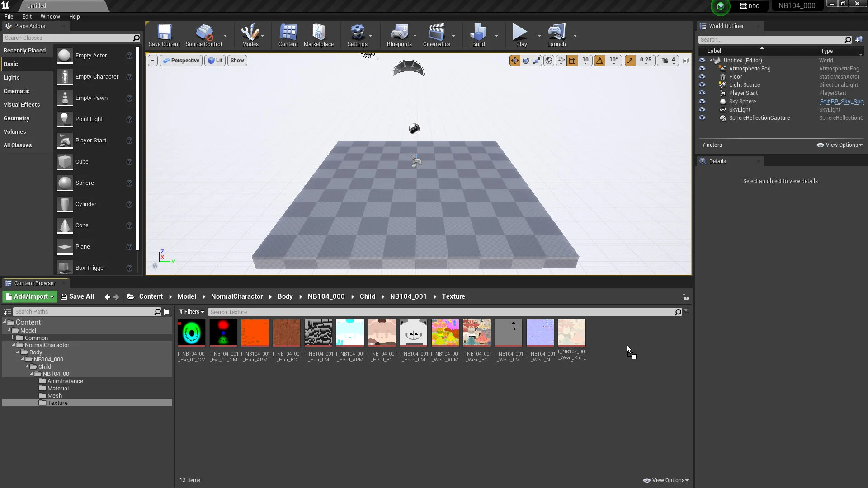
Task: Open the Settings toolbar icon
Action: (x=357, y=35)
